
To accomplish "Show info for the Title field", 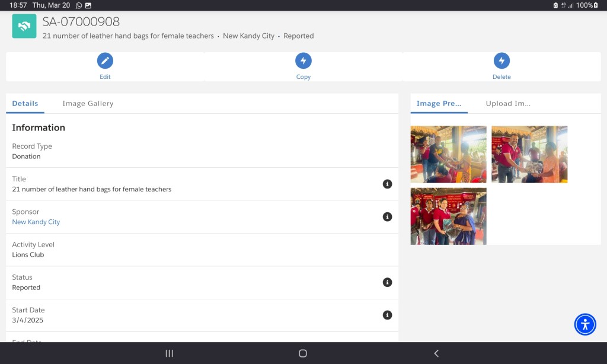I will point(387,184).
